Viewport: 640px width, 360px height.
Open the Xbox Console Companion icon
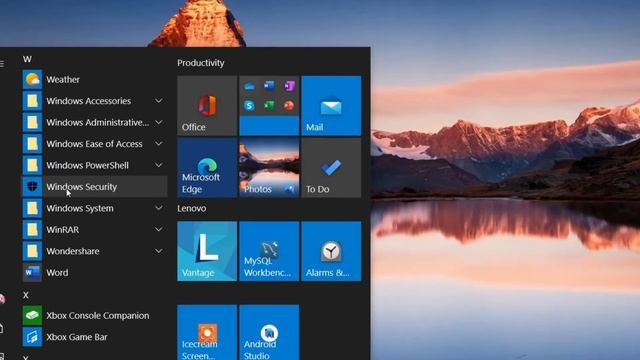(x=32, y=316)
